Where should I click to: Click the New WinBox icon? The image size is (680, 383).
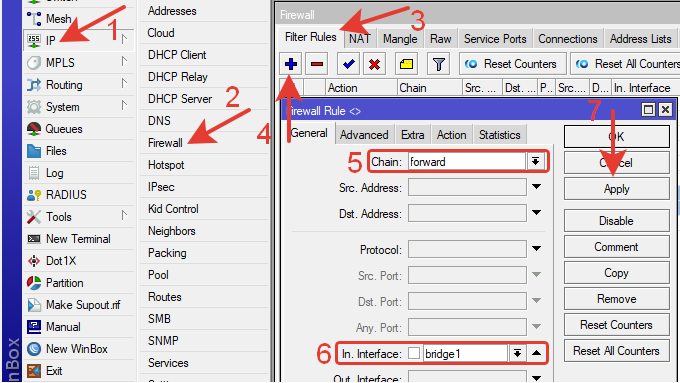[x=34, y=349]
